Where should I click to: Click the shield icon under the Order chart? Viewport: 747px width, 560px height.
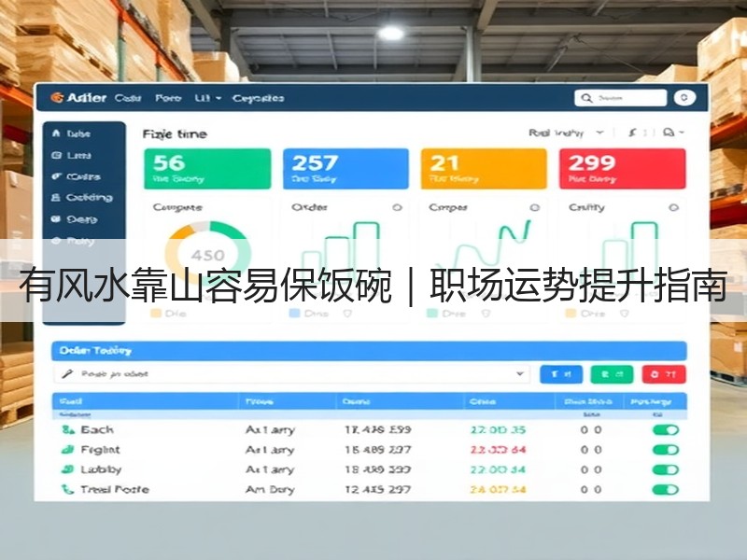[347, 314]
